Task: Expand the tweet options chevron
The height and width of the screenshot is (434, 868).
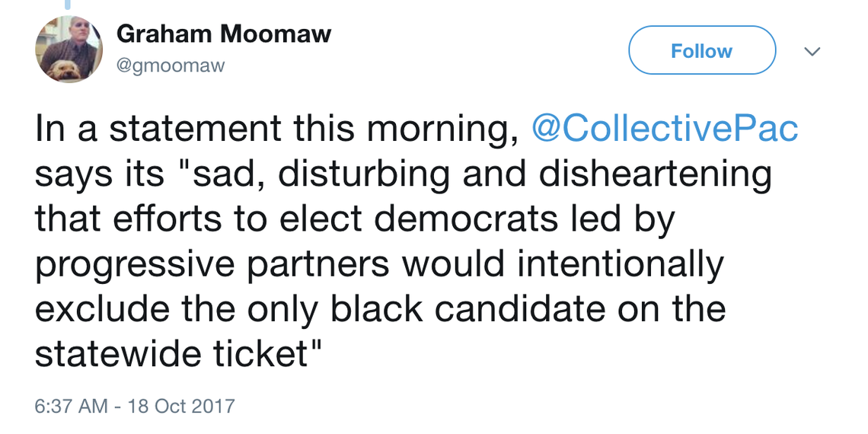Action: (x=812, y=52)
